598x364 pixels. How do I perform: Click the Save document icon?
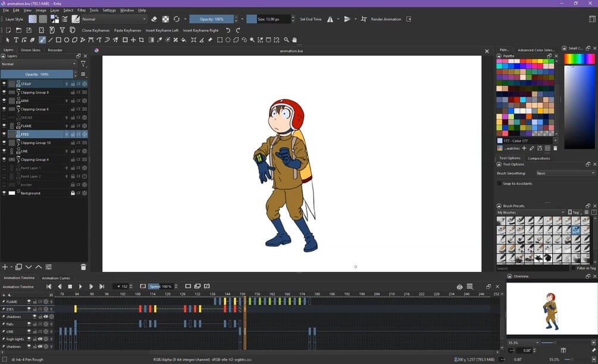coord(29,30)
